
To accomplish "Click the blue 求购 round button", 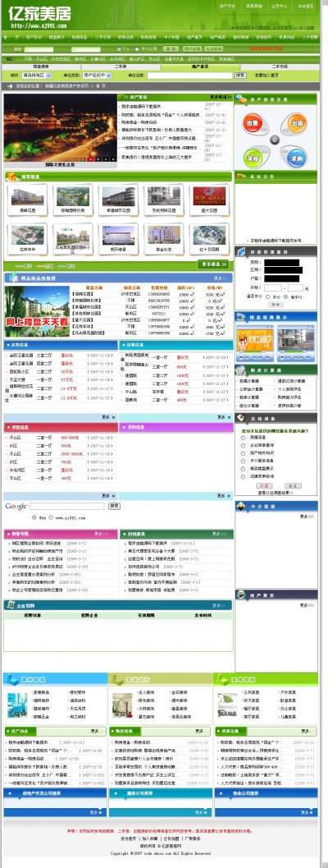I will [x=295, y=158].
